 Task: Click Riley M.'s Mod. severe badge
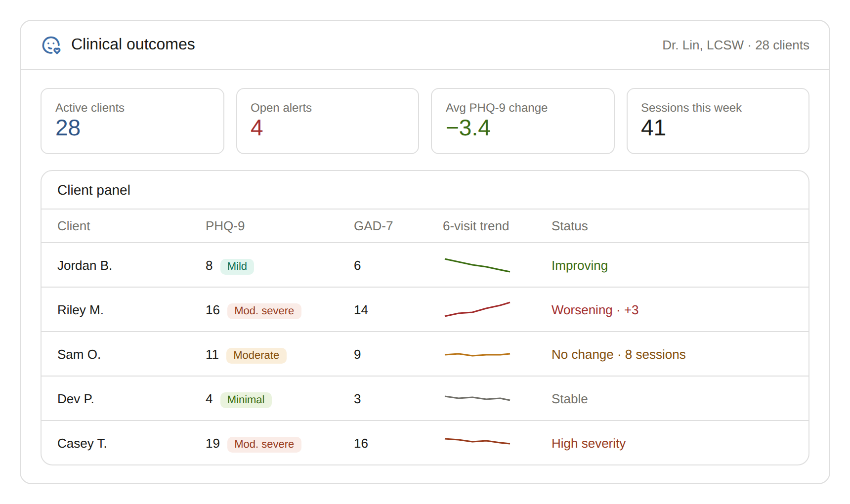pyautogui.click(x=264, y=311)
